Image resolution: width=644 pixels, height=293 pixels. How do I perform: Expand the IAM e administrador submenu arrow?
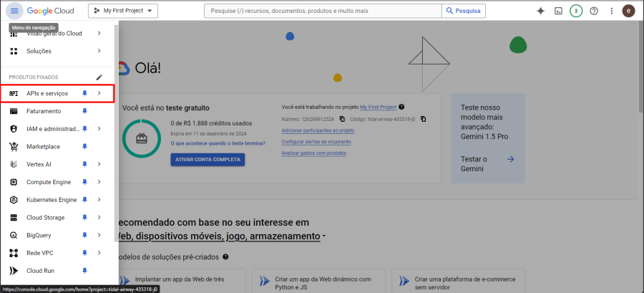pyautogui.click(x=99, y=129)
